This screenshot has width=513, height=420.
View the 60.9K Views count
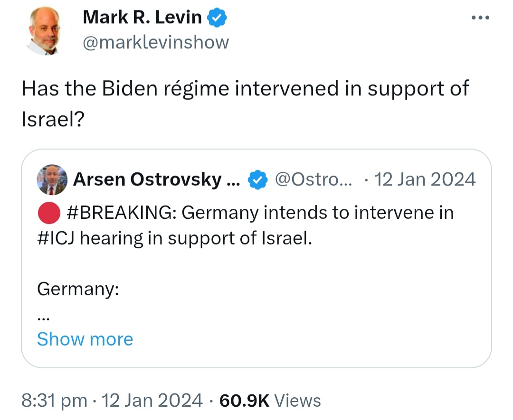click(270, 401)
